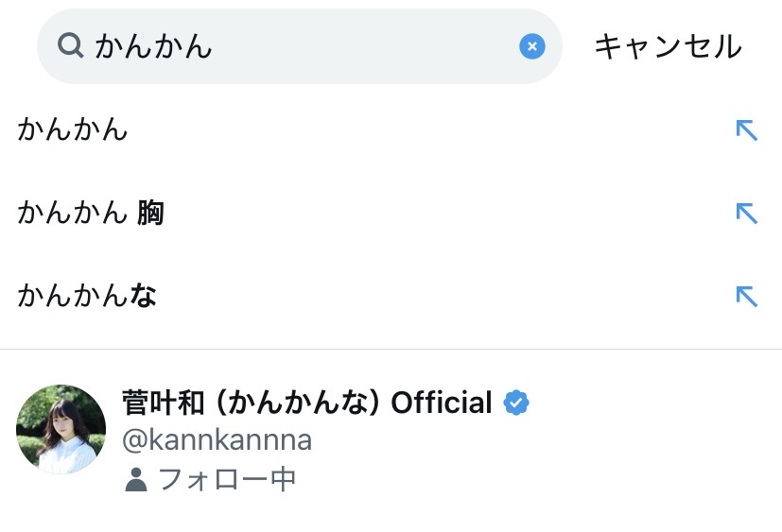The height and width of the screenshot is (532, 782).
Task: Click the magnifying glass search icon
Action: coord(70,45)
